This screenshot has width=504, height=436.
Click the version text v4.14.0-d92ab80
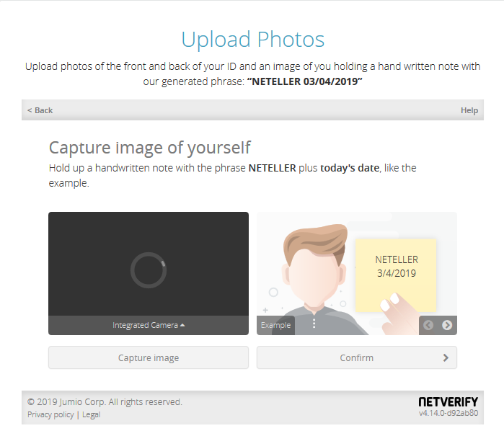pyautogui.click(x=448, y=413)
